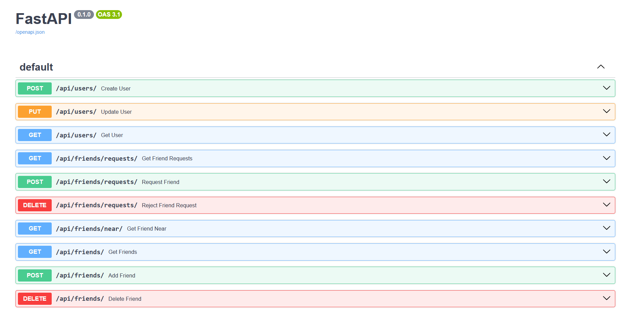Expand the Reject Friend Request endpoint chevron
Image resolution: width=644 pixels, height=320 pixels.
(x=606, y=205)
